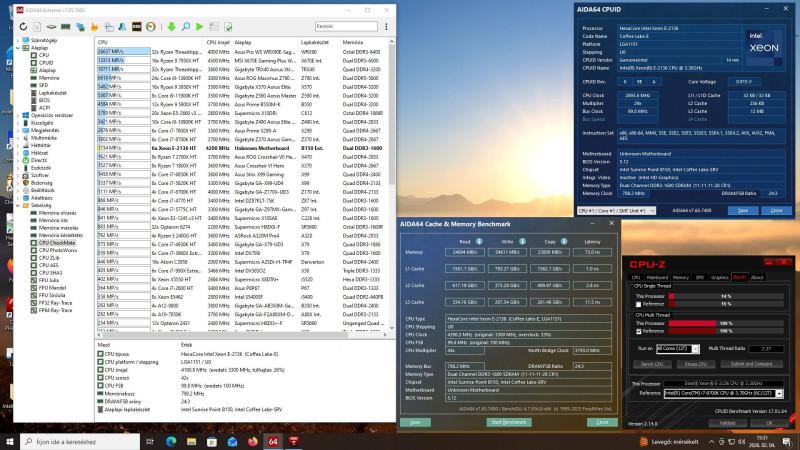The image size is (800, 450).
Task: Collapse the Alaplap tree node
Action: pos(18,47)
